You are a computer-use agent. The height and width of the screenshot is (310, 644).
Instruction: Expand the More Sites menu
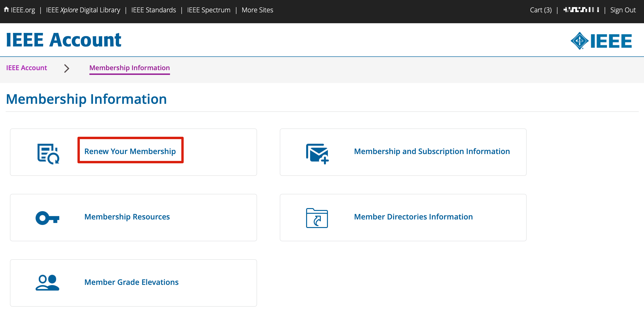pos(257,10)
